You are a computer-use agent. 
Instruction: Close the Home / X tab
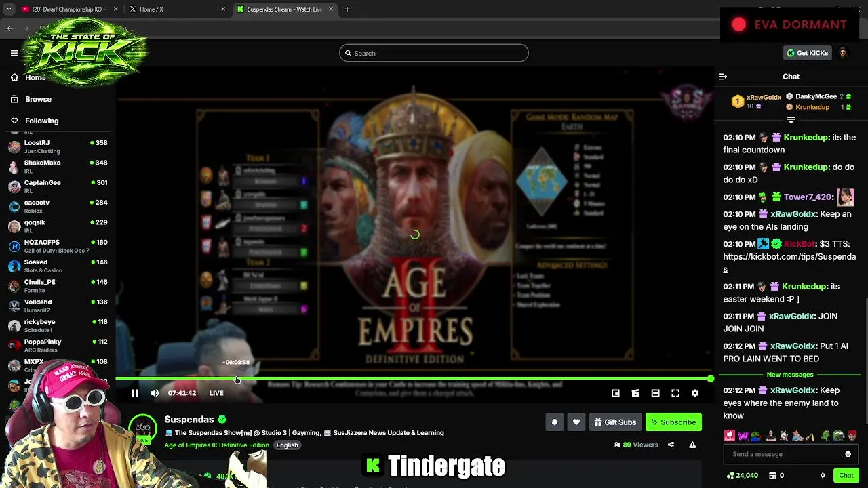point(223,9)
